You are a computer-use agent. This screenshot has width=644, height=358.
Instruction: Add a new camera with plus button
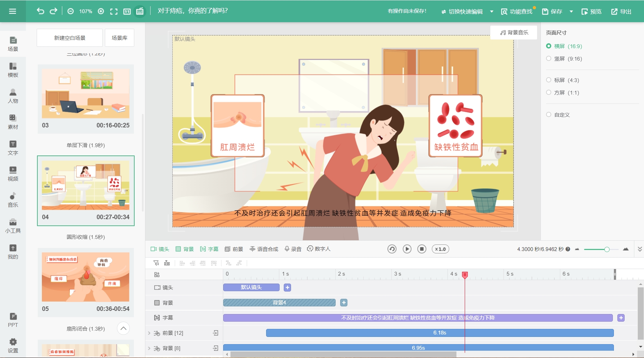(287, 287)
